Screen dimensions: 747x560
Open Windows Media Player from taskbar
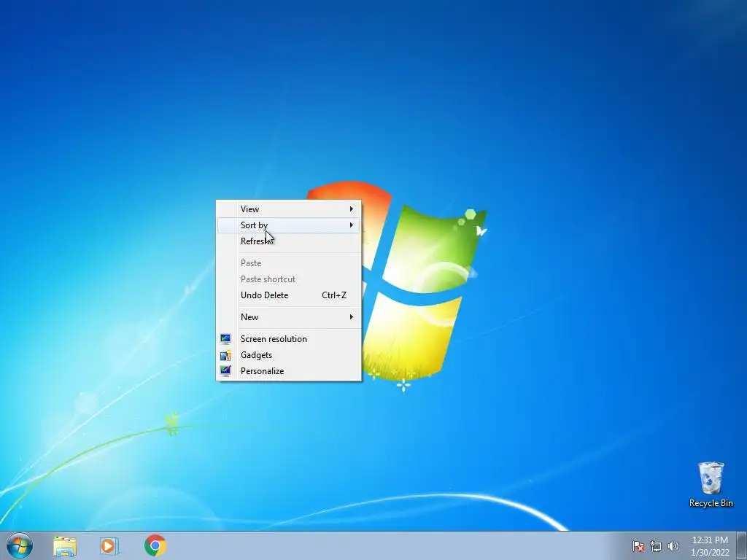[x=109, y=546]
